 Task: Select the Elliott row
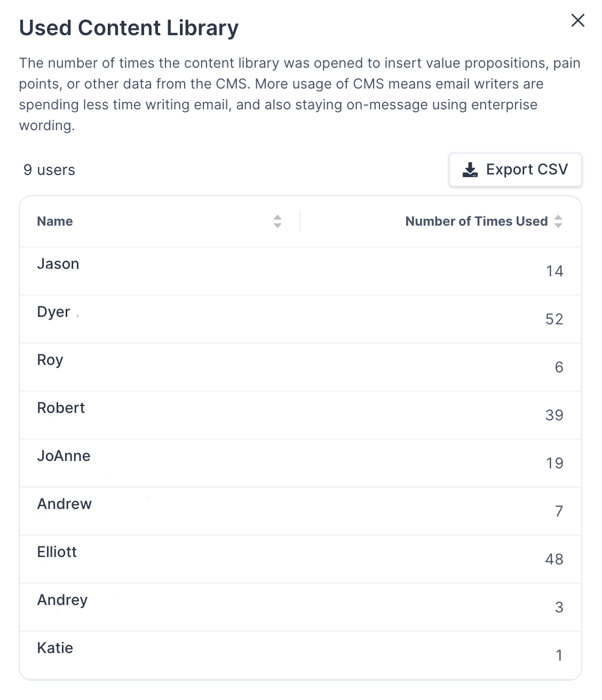[x=300, y=559]
